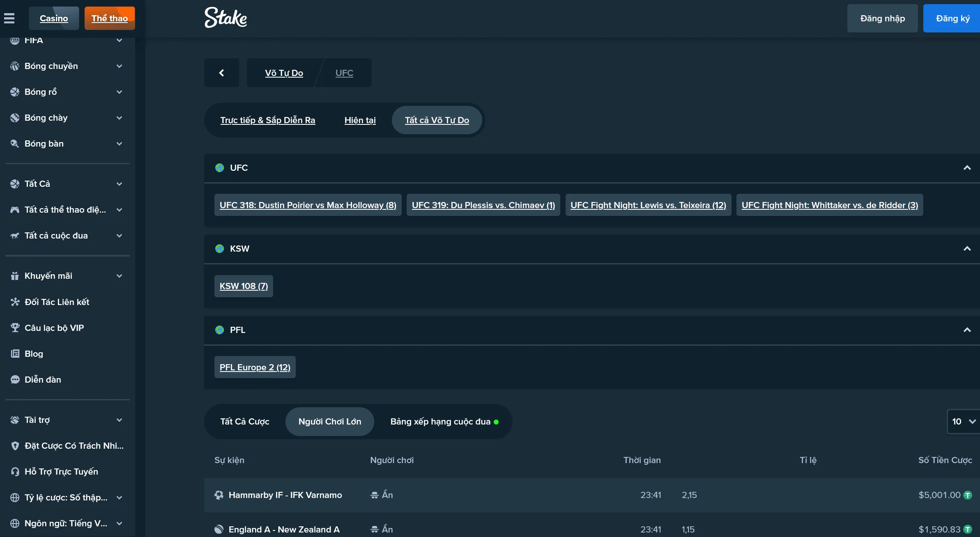
Task: Open the PFL Europe 2 event link
Action: point(255,367)
